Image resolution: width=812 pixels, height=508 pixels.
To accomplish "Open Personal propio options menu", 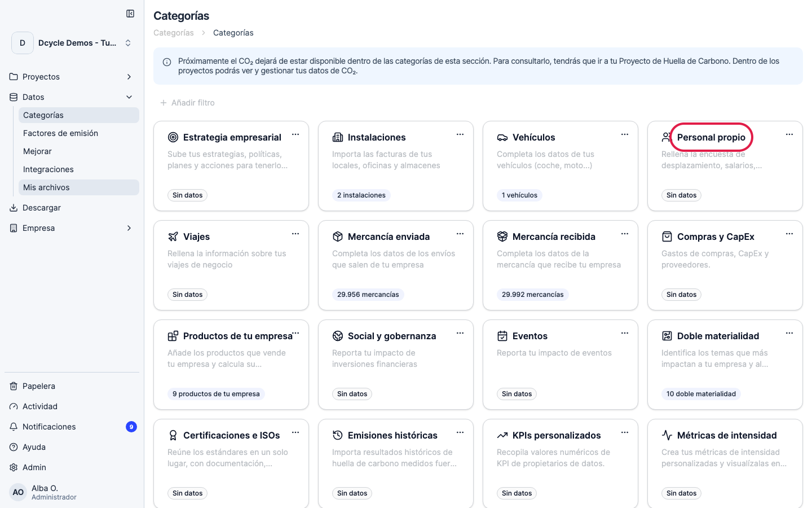I will [789, 134].
